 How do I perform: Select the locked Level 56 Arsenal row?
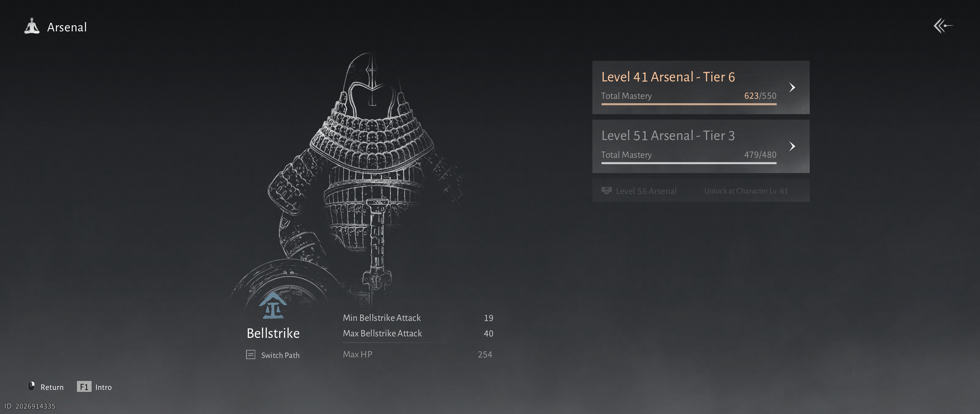[701, 190]
